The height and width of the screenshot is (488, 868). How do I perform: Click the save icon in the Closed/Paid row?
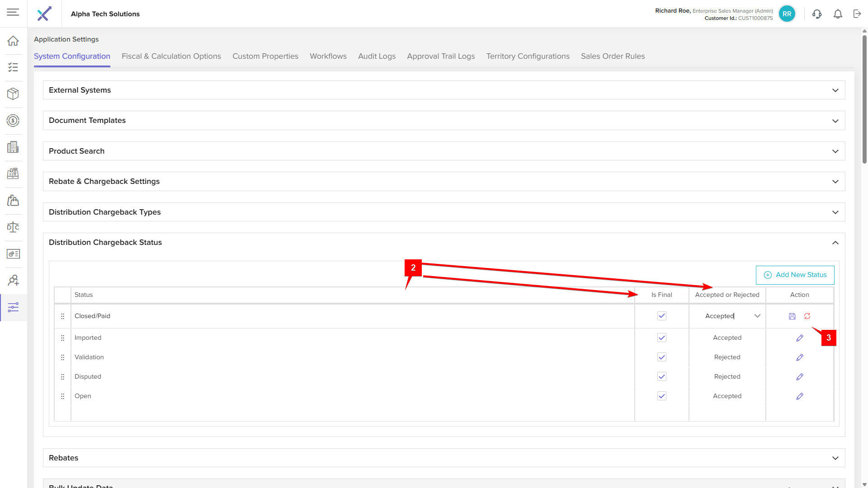pyautogui.click(x=792, y=316)
